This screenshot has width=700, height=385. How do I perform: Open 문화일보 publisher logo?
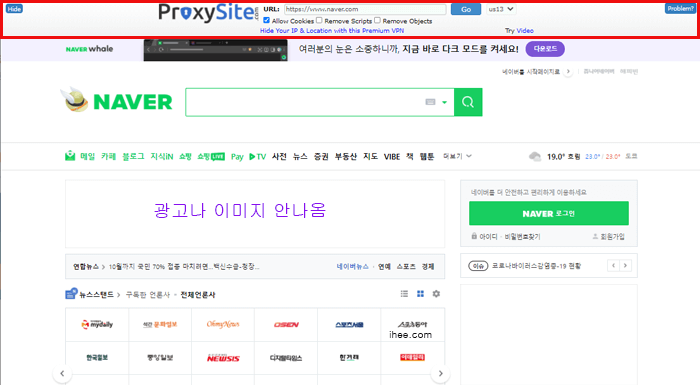tap(160, 325)
